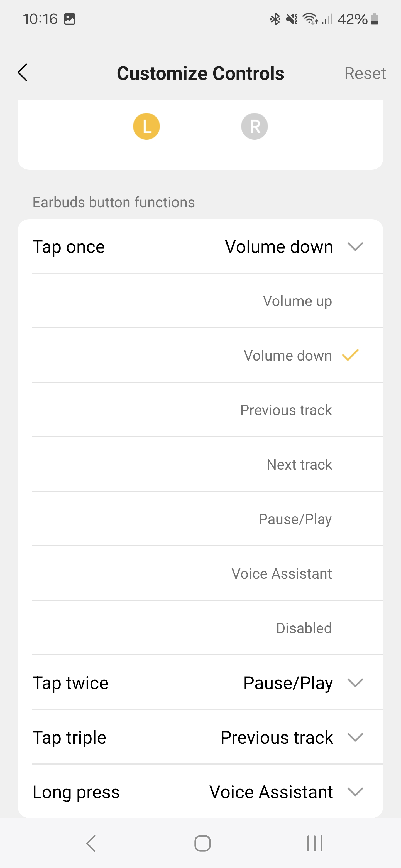401x868 pixels.
Task: Expand the Tap triple dropdown chevron
Action: 355,737
